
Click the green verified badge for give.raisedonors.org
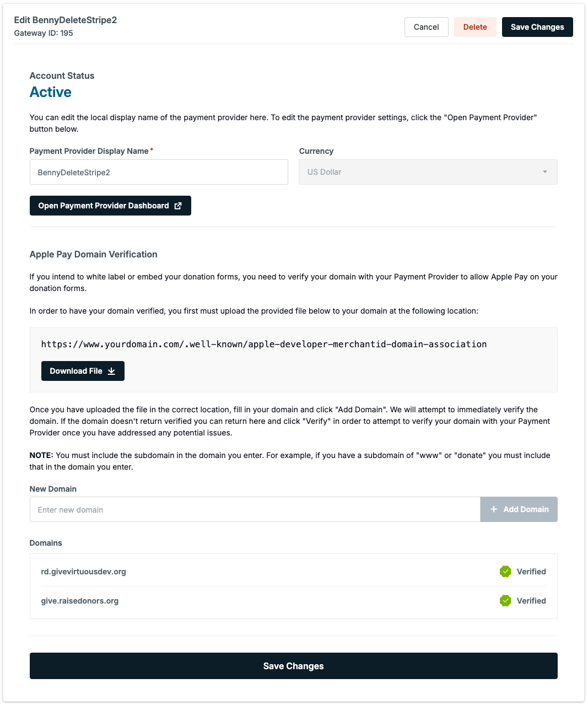click(505, 601)
